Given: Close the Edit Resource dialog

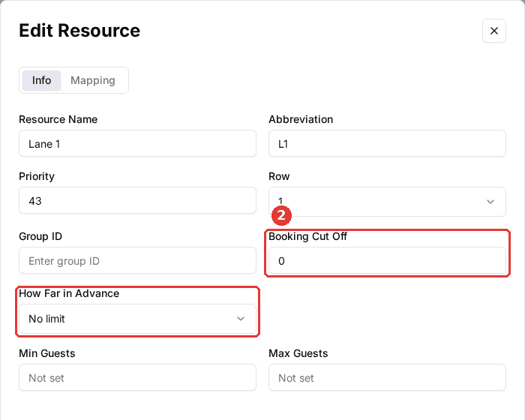Looking at the screenshot, I should tap(493, 31).
